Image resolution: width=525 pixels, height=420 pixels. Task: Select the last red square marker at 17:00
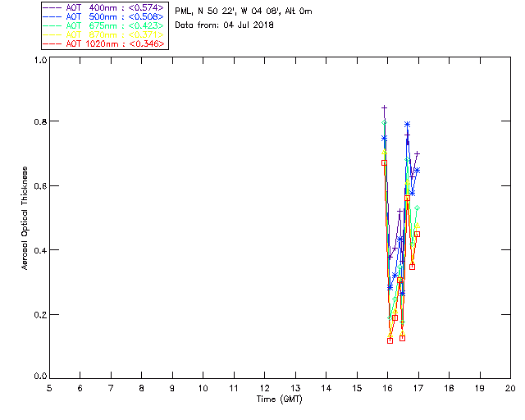417,234
